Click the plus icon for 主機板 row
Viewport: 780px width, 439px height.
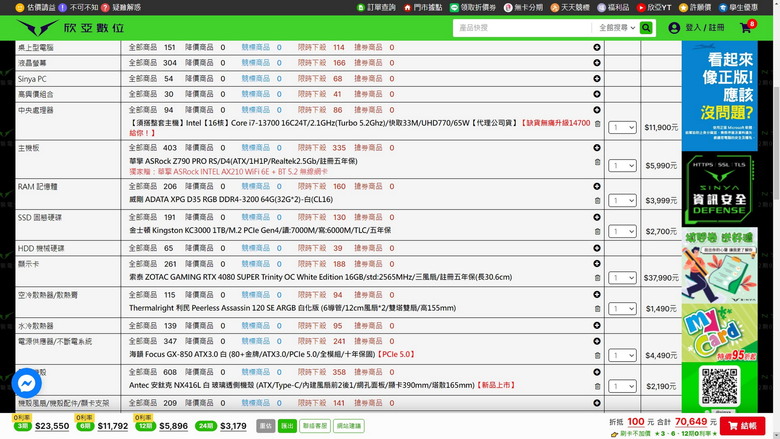pos(596,148)
